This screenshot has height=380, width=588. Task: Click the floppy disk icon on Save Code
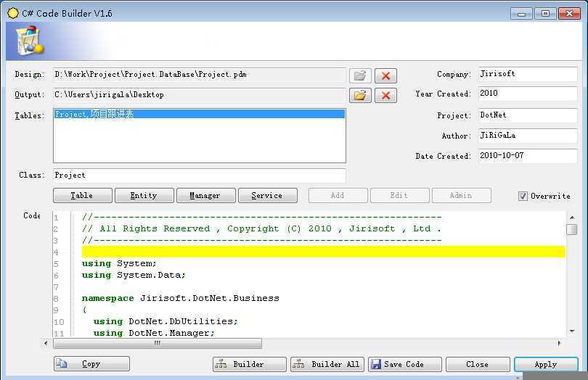(x=376, y=364)
